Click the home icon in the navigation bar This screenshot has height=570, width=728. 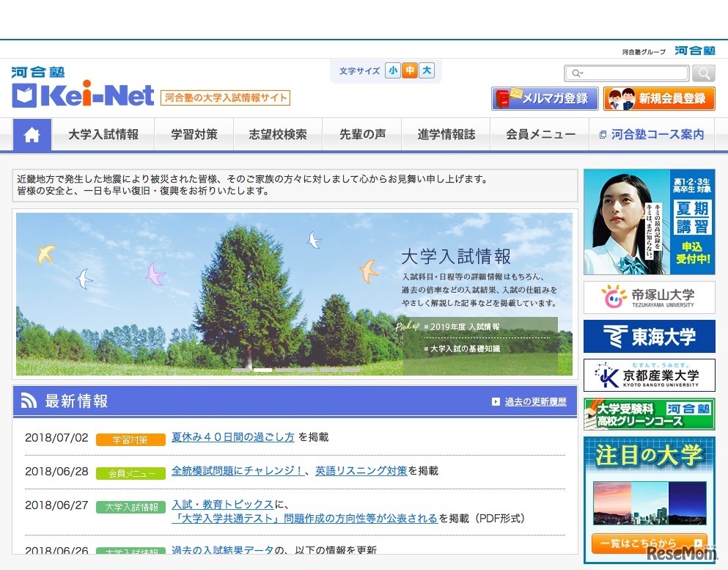point(32,134)
